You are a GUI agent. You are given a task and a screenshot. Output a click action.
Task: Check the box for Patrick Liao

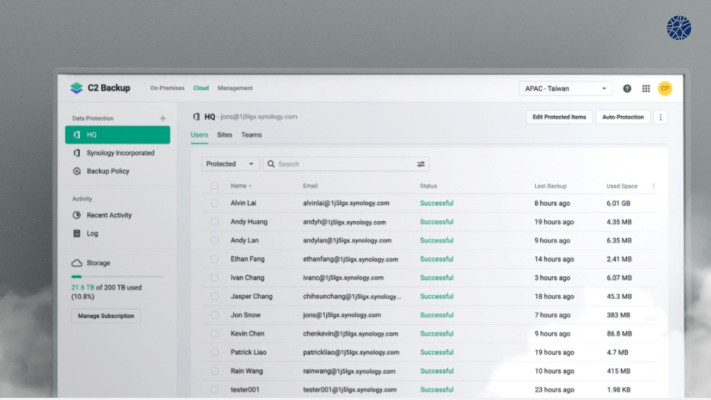click(214, 352)
